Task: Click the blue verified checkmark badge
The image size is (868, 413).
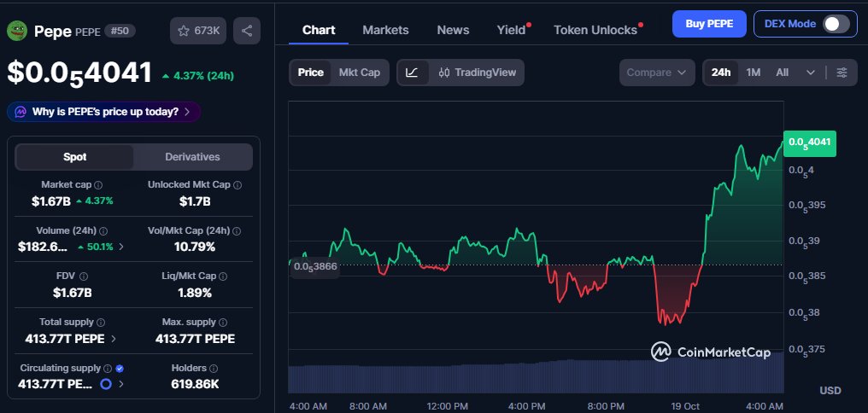Action: tap(120, 369)
